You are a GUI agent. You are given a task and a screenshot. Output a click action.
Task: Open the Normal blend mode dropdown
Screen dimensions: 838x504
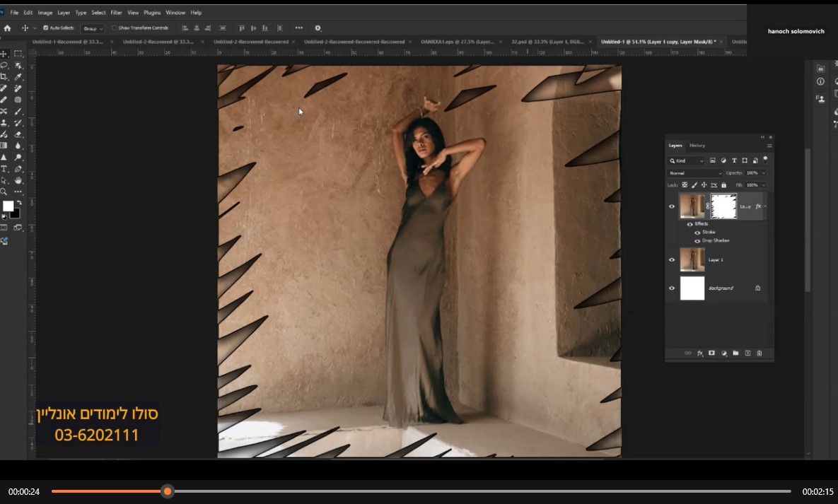(x=696, y=173)
